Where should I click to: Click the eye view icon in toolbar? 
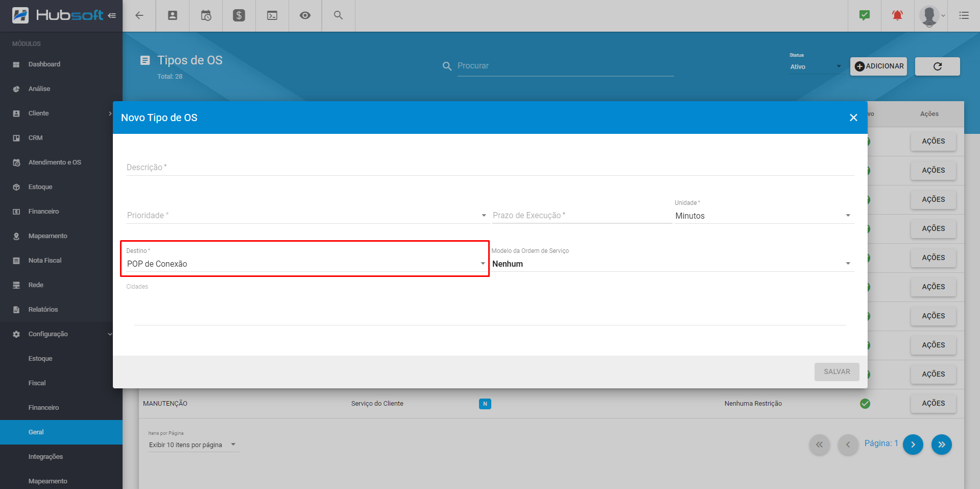305,15
